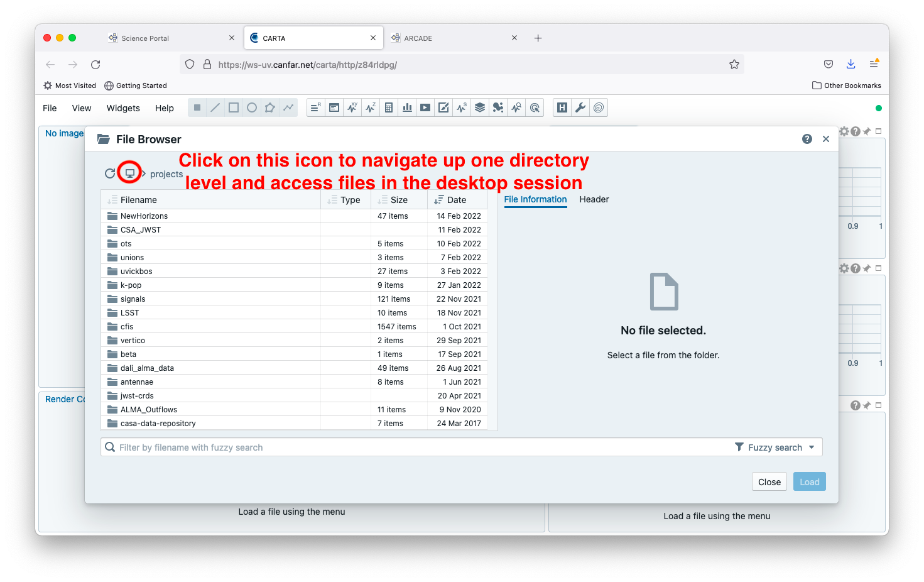Open the Render Config widget icon

[443, 107]
